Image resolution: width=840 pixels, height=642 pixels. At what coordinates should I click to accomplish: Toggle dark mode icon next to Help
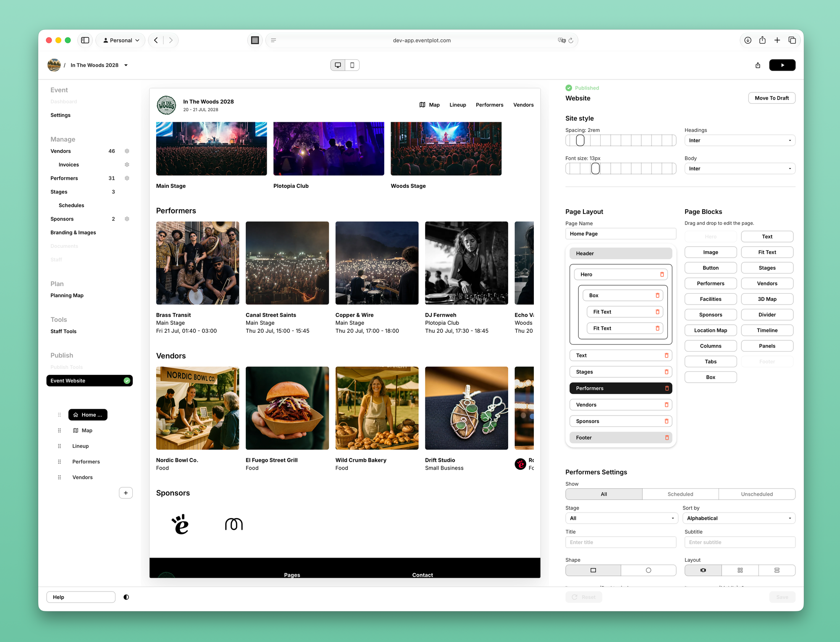[x=126, y=597]
